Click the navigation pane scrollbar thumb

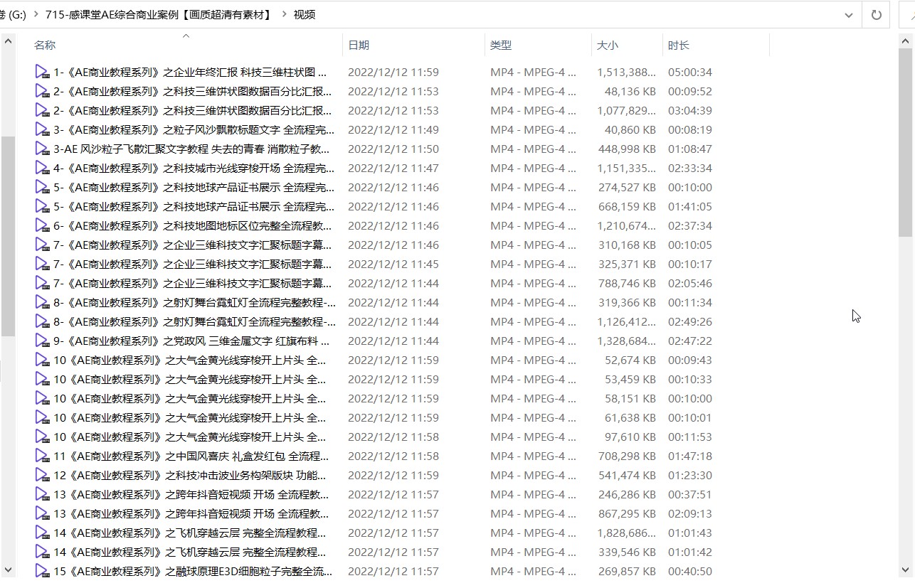(x=9, y=235)
